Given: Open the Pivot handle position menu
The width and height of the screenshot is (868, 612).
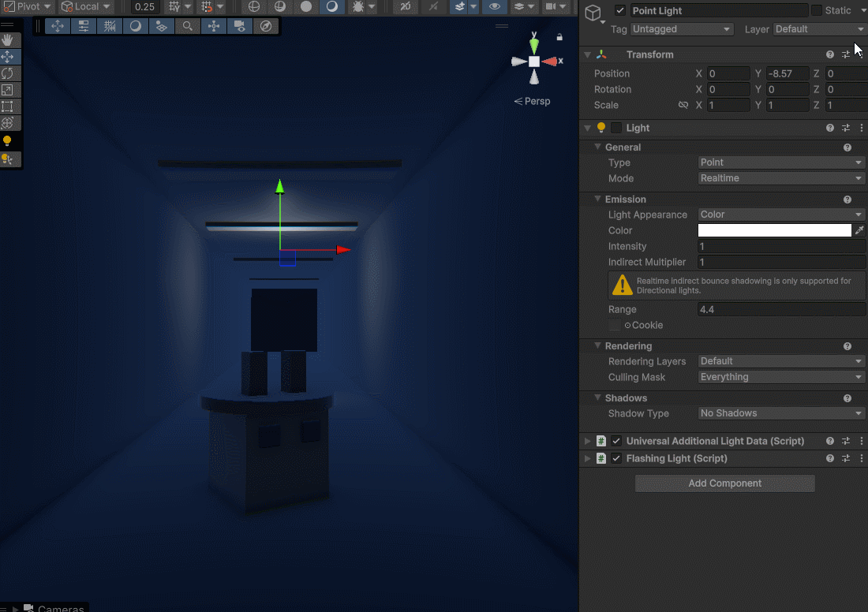Looking at the screenshot, I should 26,6.
